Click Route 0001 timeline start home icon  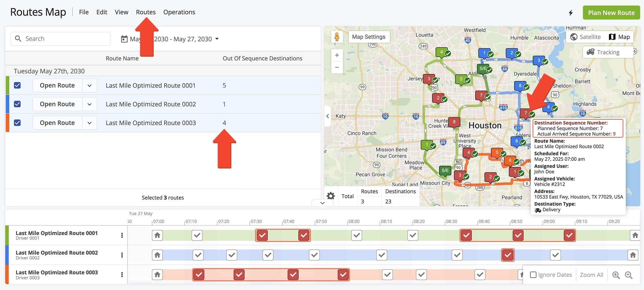[x=157, y=235]
